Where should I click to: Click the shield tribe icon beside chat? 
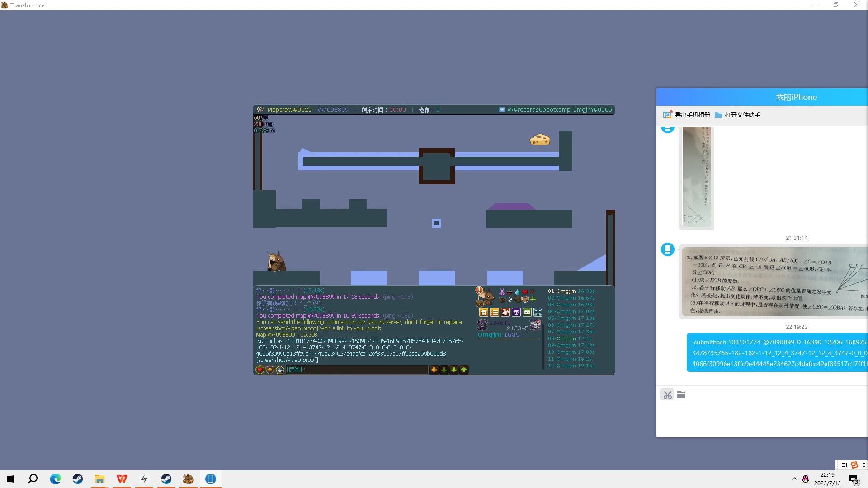click(270, 370)
